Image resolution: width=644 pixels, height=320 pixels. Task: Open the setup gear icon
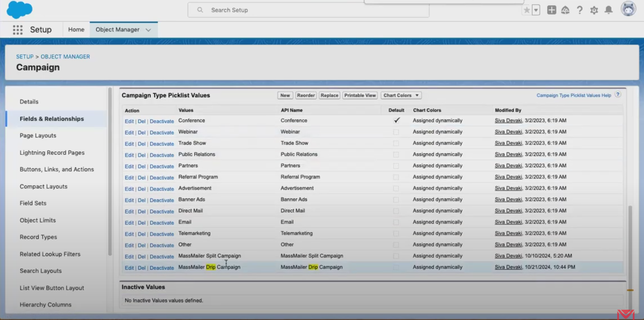point(594,10)
